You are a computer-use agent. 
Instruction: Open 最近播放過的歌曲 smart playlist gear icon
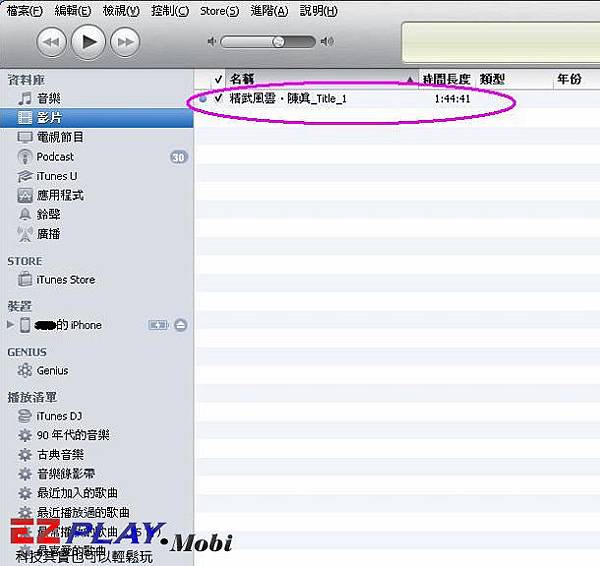[25, 512]
